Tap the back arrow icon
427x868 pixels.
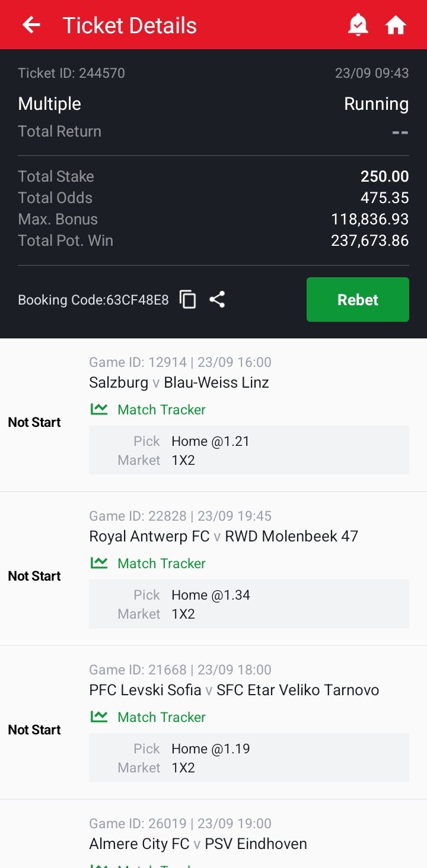tap(31, 25)
